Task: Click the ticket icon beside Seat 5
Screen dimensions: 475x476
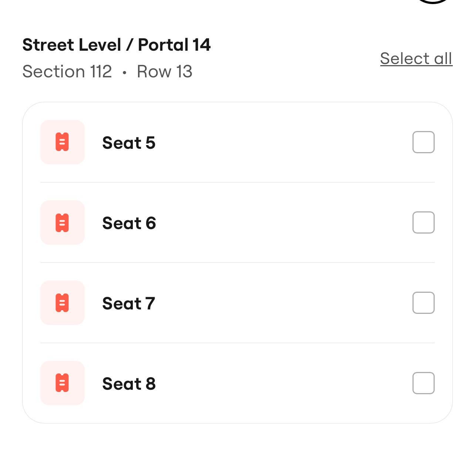Action: (62, 142)
